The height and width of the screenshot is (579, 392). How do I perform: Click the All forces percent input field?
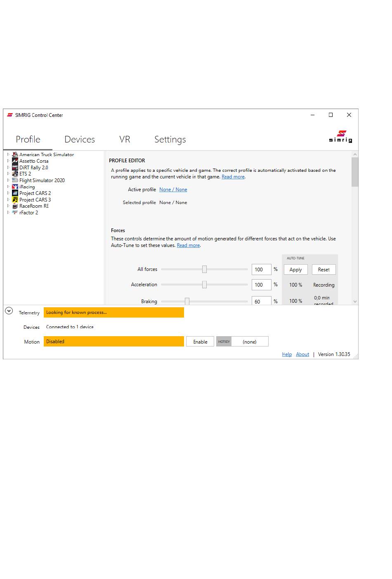[x=262, y=270]
